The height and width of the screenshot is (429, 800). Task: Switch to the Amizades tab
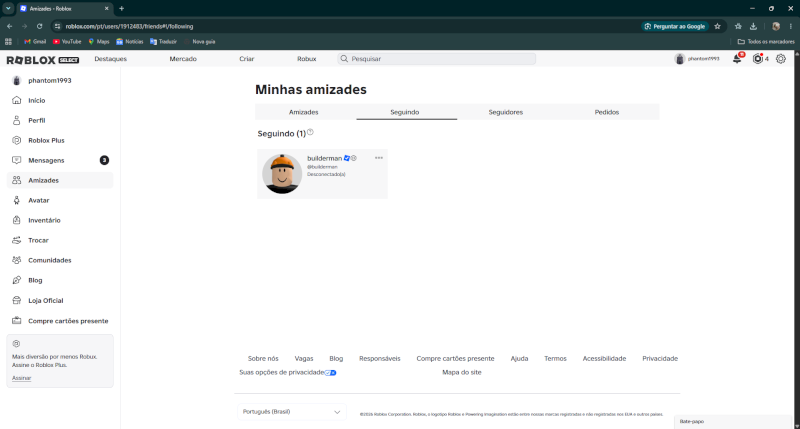point(304,112)
